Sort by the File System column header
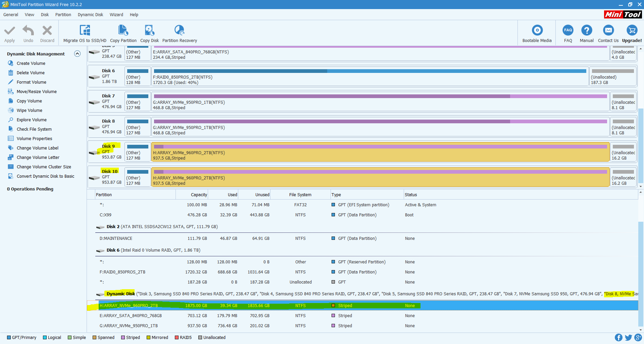The height and width of the screenshot is (344, 644). coord(300,195)
